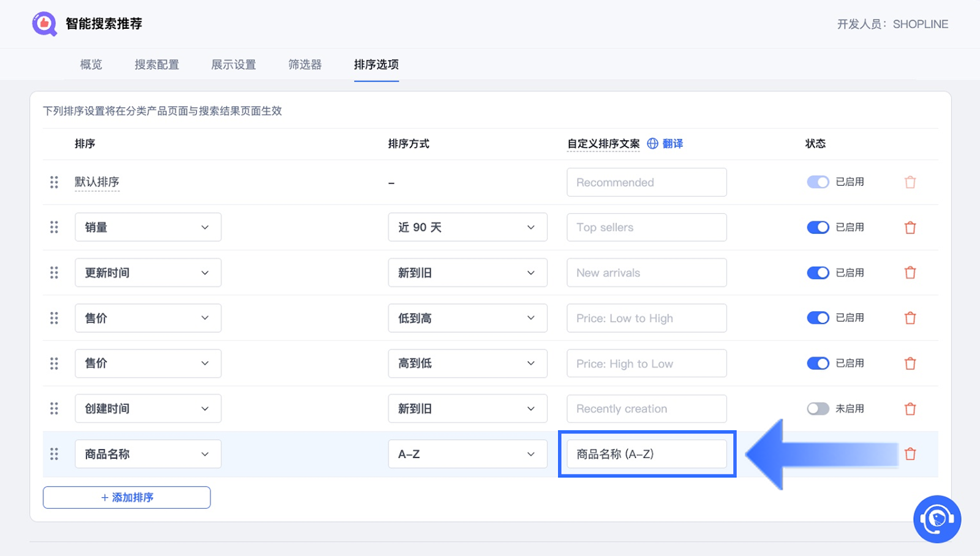Expand the 商品名称 sort field dropdown
This screenshot has width=980, height=556.
(148, 454)
